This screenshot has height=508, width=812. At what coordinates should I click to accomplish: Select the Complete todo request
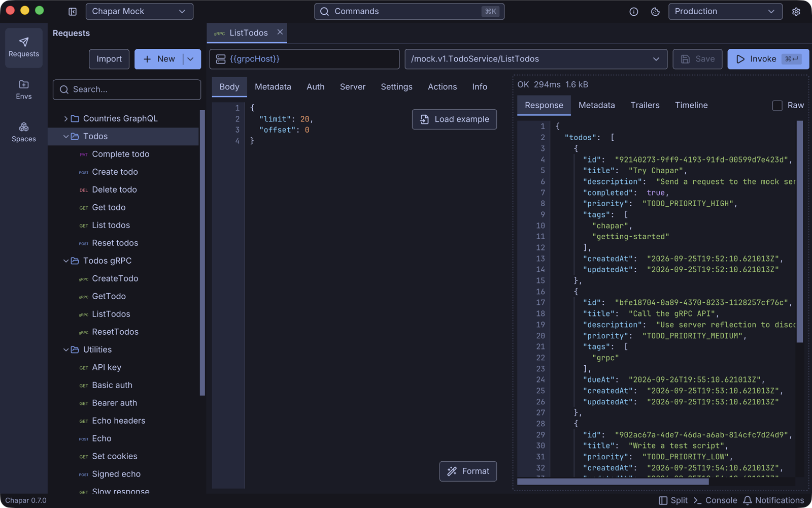[123, 154]
